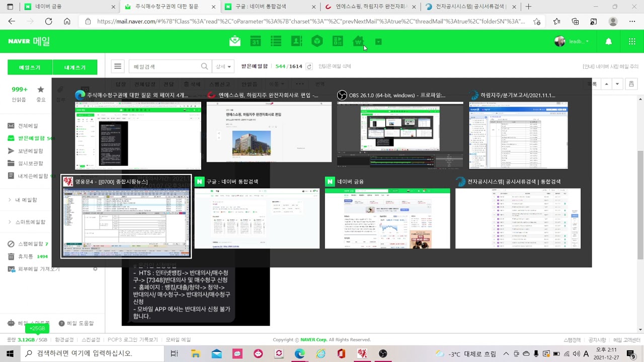Open Task View button on taskbar

click(174, 353)
